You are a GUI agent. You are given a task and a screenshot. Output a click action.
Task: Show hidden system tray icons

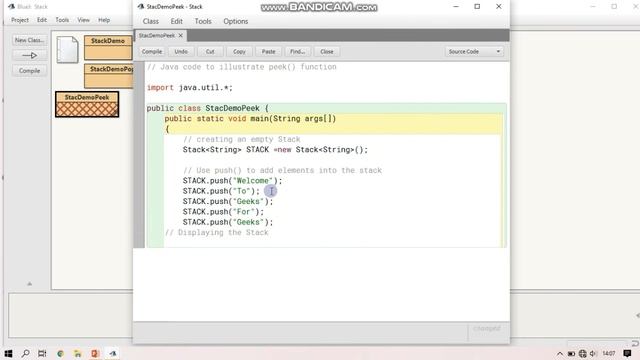560,354
